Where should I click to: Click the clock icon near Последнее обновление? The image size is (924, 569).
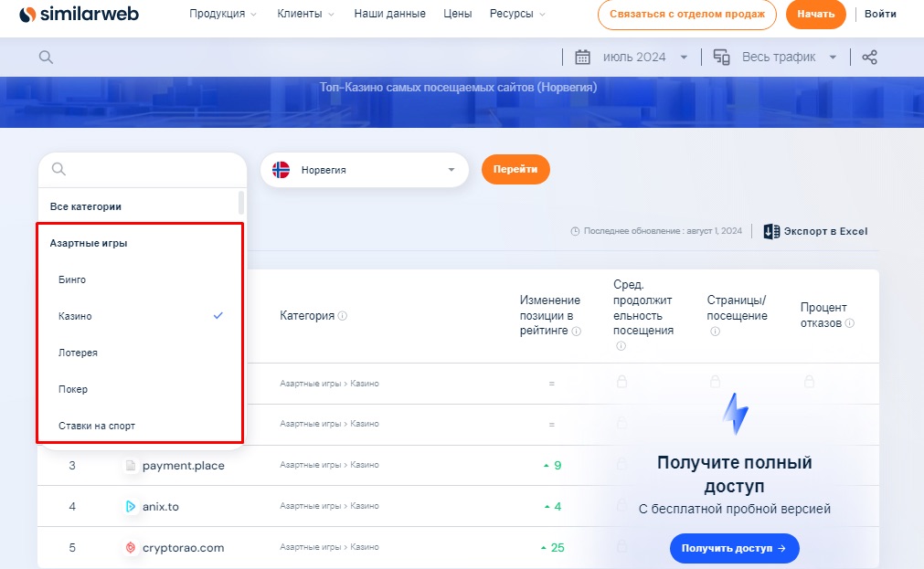[x=575, y=231]
